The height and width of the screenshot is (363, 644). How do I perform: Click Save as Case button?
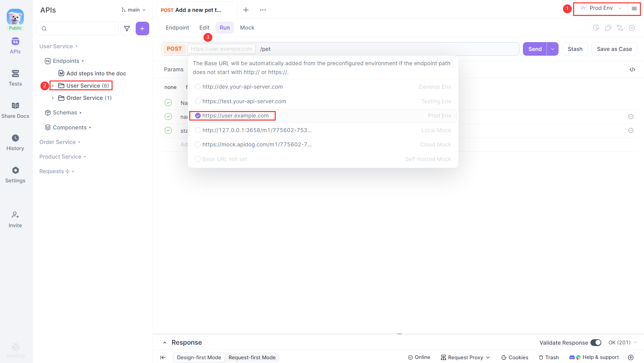[614, 49]
